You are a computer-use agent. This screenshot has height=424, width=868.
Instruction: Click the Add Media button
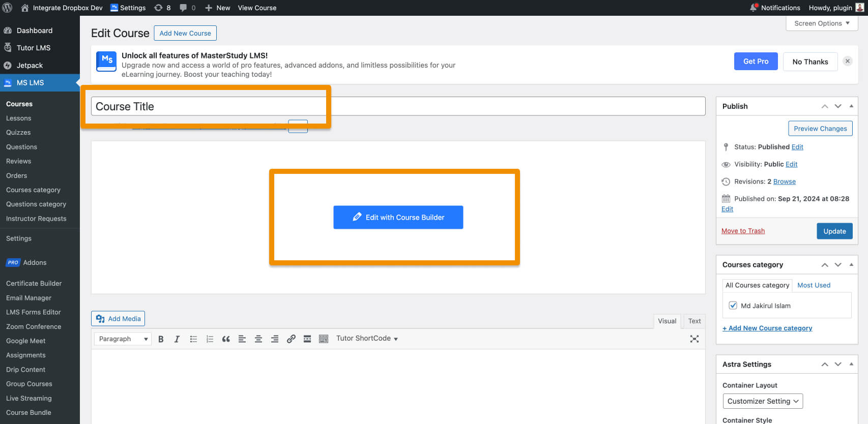pos(118,319)
